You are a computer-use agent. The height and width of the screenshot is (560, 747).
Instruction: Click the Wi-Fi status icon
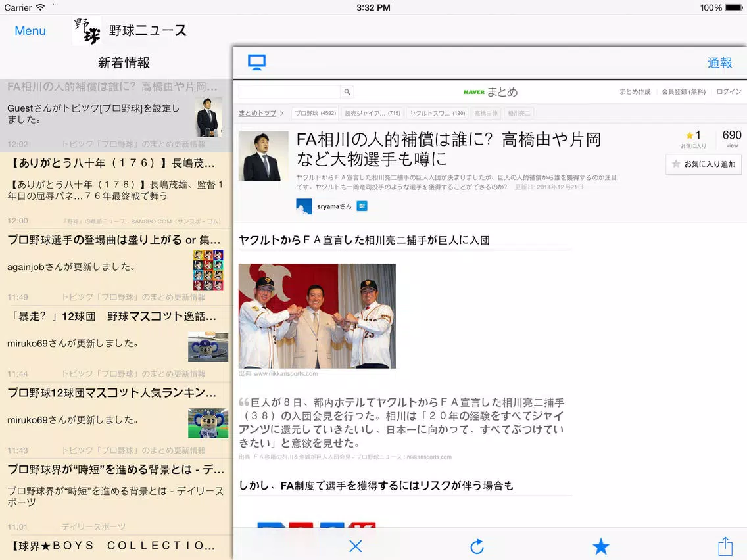41,7
